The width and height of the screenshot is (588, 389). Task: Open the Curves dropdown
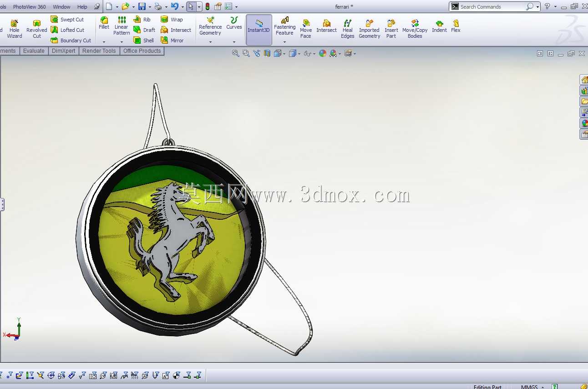(234, 42)
